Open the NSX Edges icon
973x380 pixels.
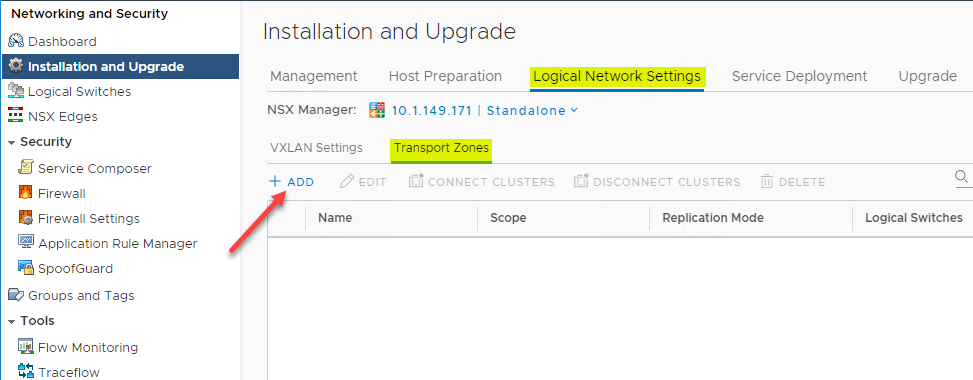click(x=16, y=116)
